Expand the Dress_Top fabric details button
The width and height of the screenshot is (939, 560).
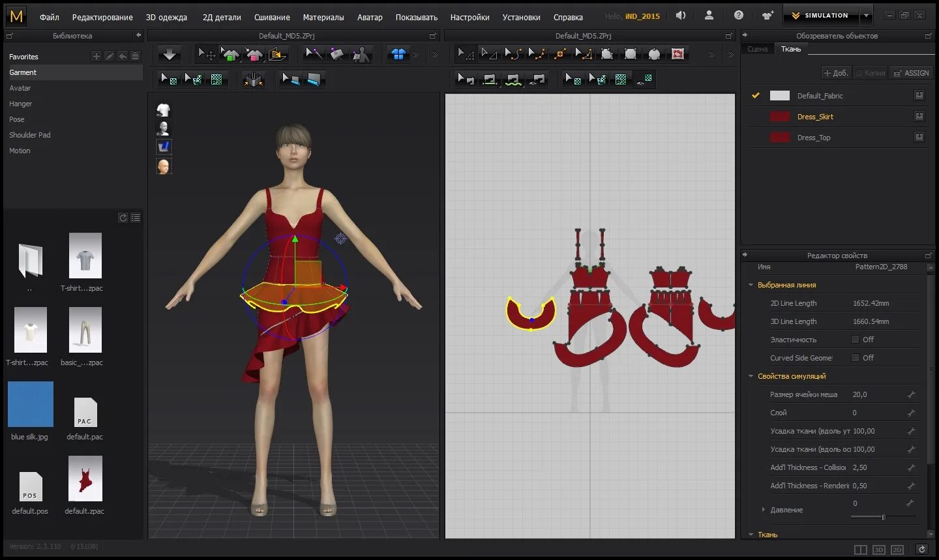[919, 138]
